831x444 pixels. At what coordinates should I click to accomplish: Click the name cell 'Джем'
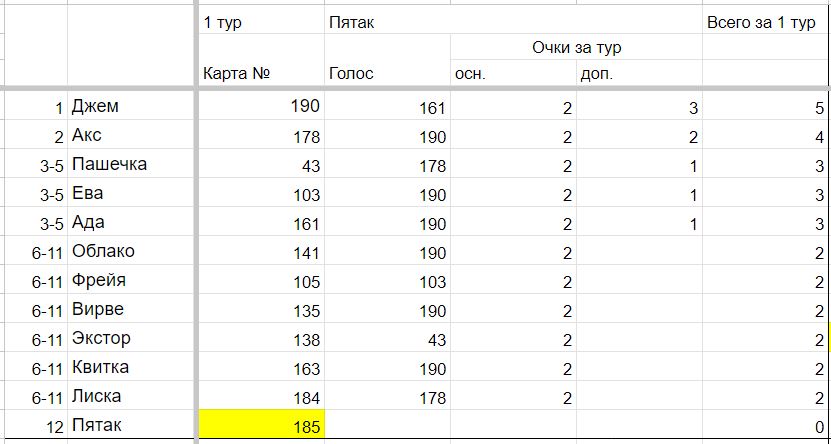click(x=131, y=106)
